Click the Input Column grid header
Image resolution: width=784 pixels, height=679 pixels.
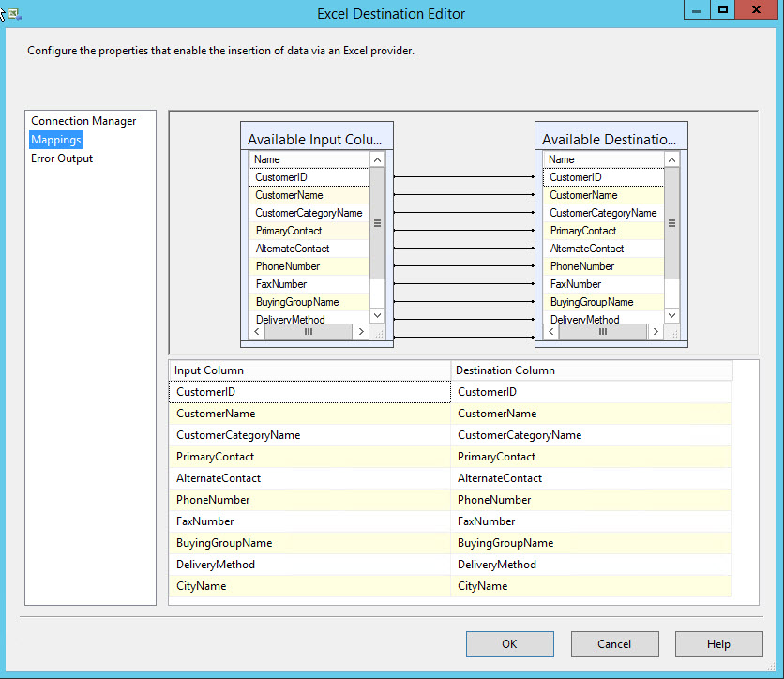click(310, 370)
